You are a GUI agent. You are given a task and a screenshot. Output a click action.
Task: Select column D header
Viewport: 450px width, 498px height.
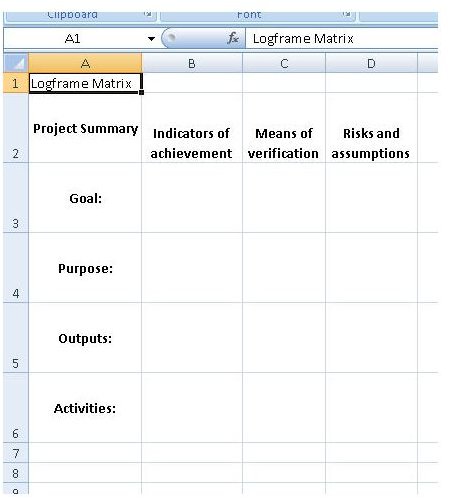[371, 63]
